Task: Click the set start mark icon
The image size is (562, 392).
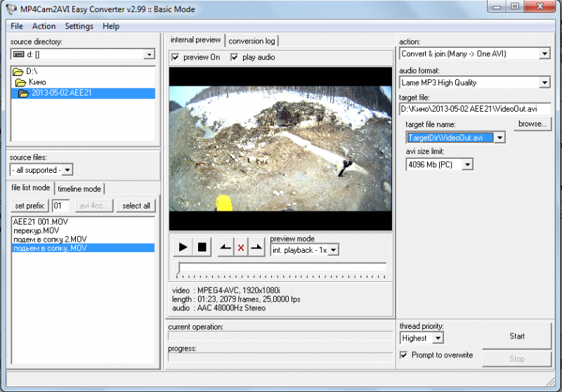Action: pyautogui.click(x=225, y=247)
